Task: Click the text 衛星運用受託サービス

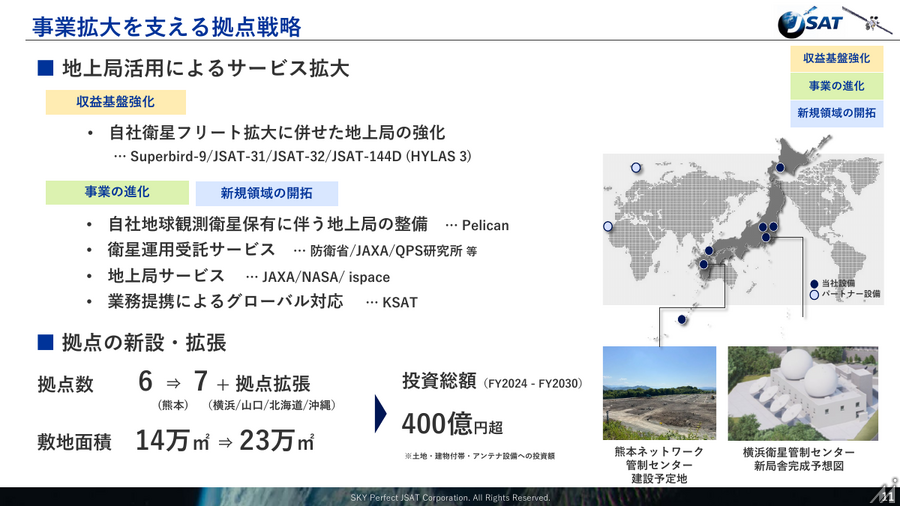Action: click(x=191, y=250)
